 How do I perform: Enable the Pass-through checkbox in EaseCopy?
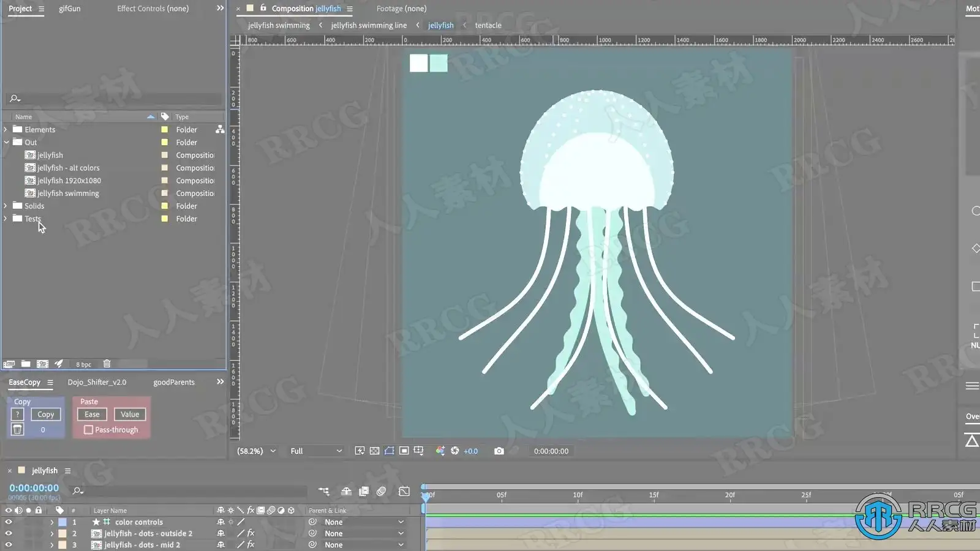[x=89, y=430]
